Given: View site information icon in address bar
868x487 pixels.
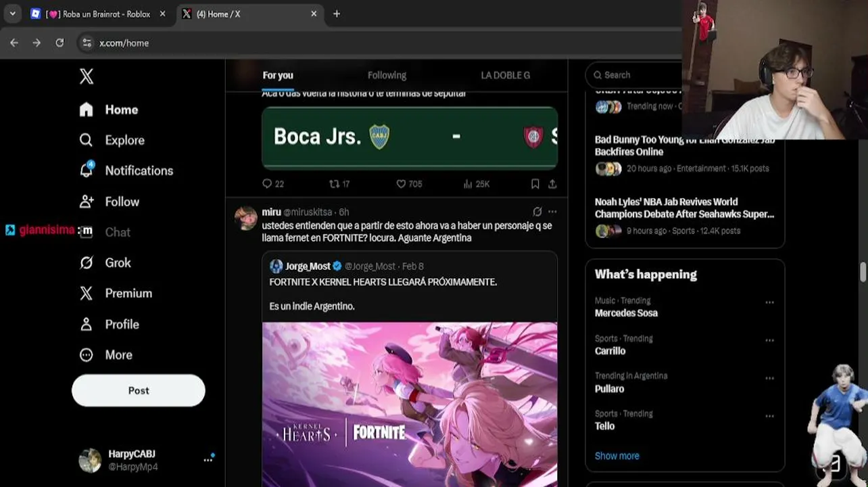Looking at the screenshot, I should pyautogui.click(x=86, y=43).
